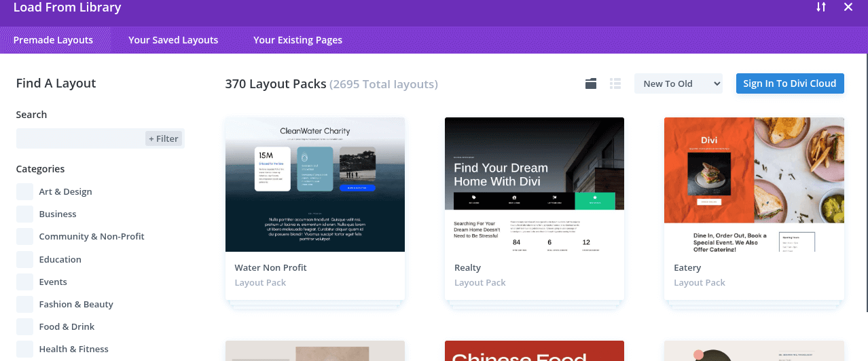Click the + Filter button in search

(164, 138)
